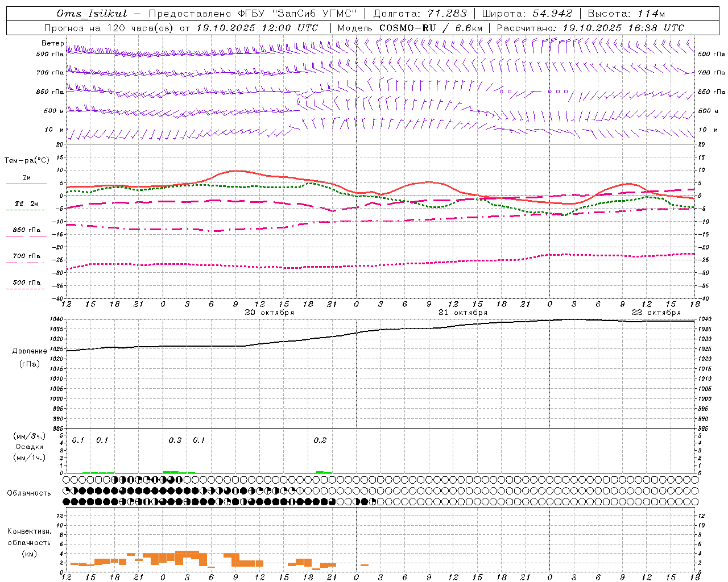Click the Облачность cloud cover label
The width and height of the screenshot is (728, 582).
[29, 493]
